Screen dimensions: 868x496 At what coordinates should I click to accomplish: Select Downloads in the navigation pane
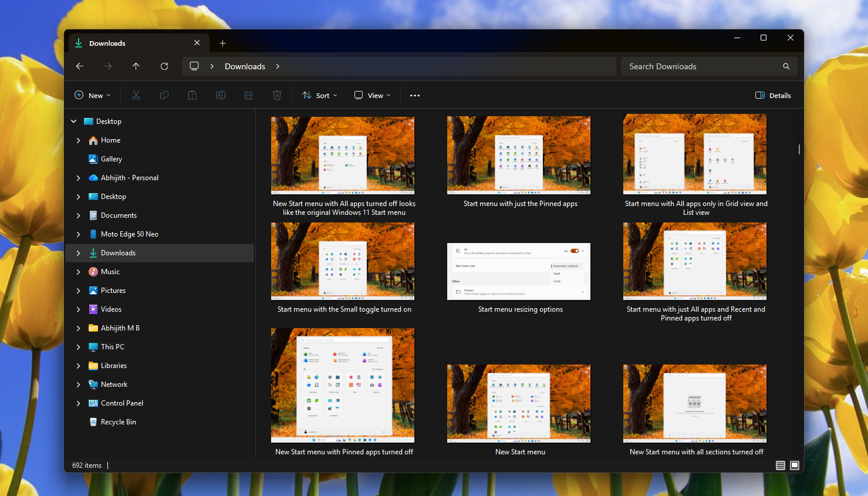pyautogui.click(x=160, y=253)
